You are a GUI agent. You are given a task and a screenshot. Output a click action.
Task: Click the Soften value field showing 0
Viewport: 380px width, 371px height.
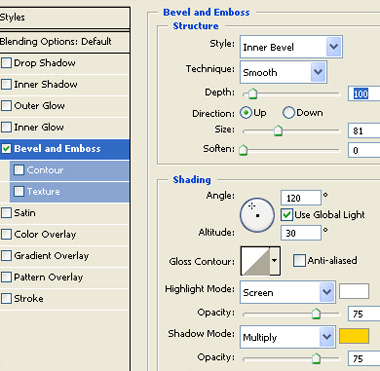[x=364, y=150]
